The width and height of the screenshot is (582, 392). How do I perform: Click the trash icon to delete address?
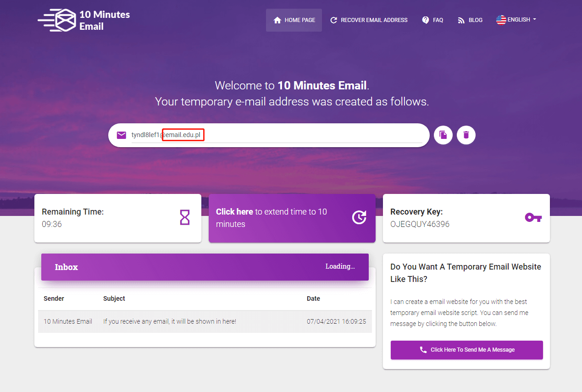point(466,135)
